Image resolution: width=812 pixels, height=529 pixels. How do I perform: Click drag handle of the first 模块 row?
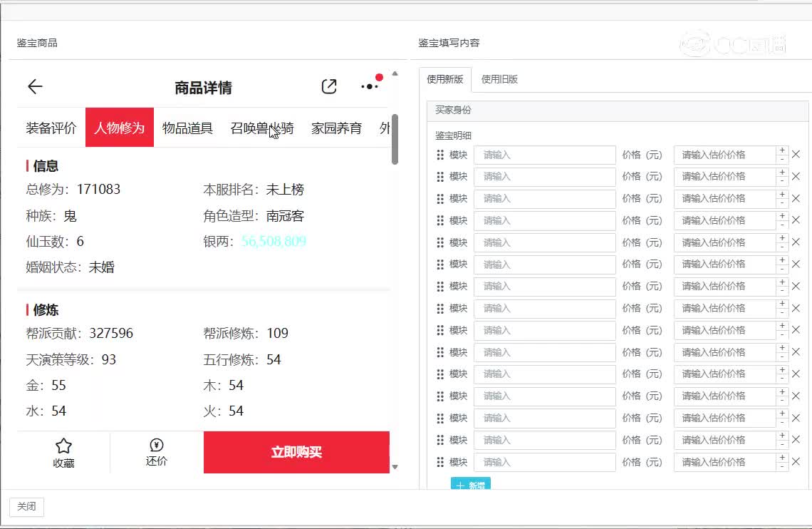point(440,155)
